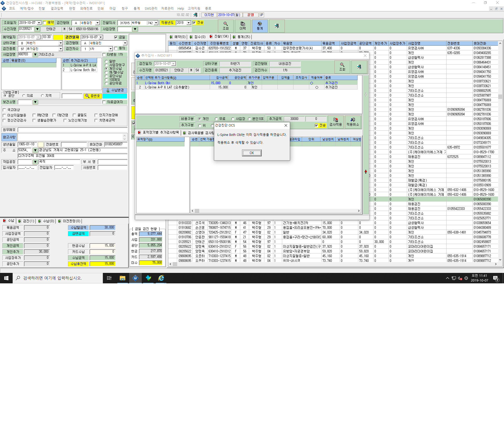Click the 증번호 magnifier search button
The image size is (504, 424).
92,96
